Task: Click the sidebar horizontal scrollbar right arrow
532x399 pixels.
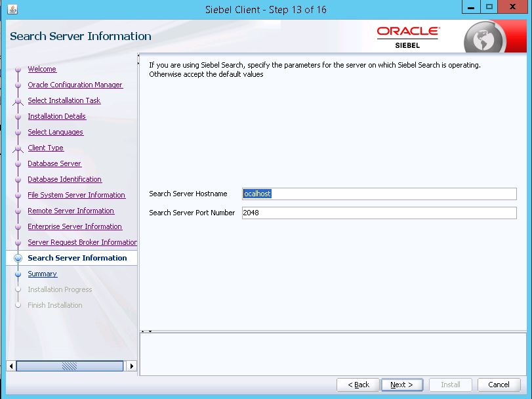Action: click(x=132, y=366)
